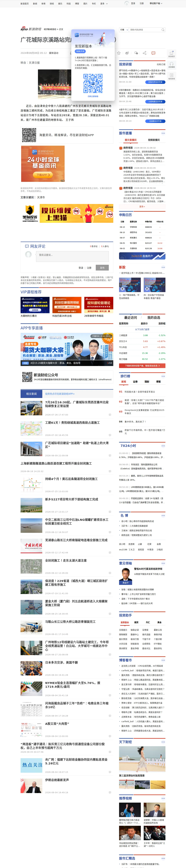Open 科技 in the top navigation

tap(69, 4)
